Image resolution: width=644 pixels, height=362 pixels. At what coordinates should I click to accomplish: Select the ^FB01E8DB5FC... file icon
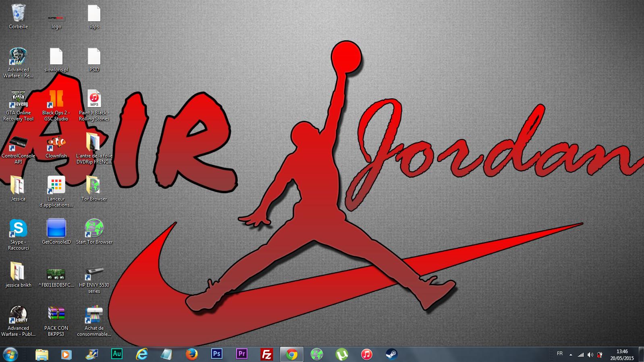click(56, 275)
